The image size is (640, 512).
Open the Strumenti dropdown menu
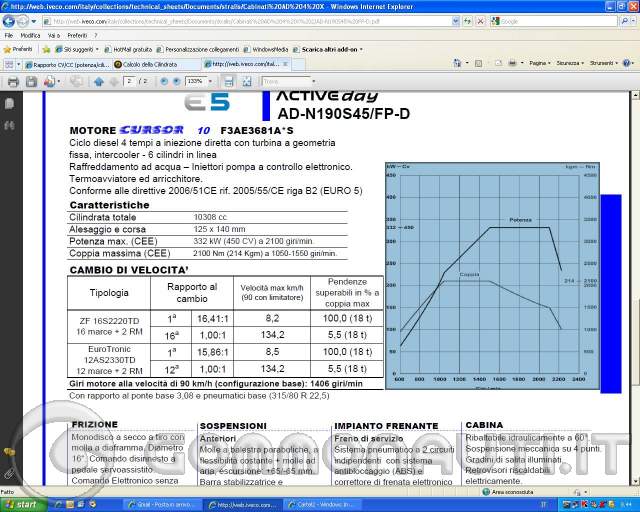[604, 63]
